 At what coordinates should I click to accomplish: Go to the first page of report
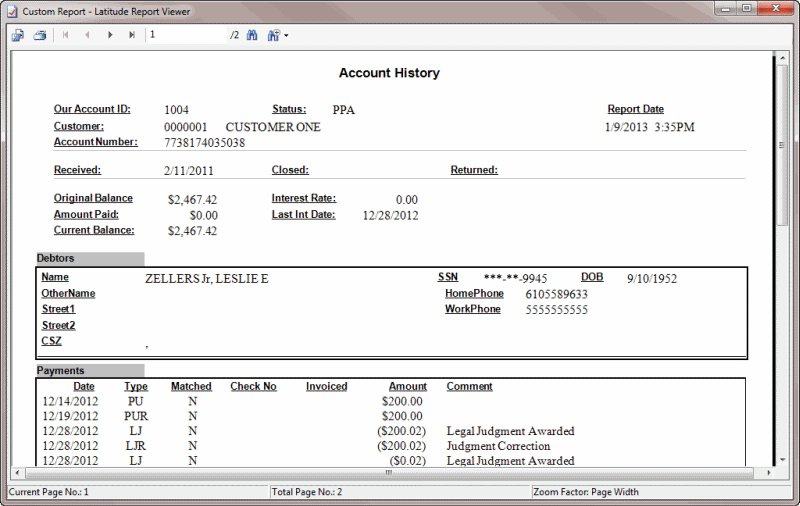66,35
